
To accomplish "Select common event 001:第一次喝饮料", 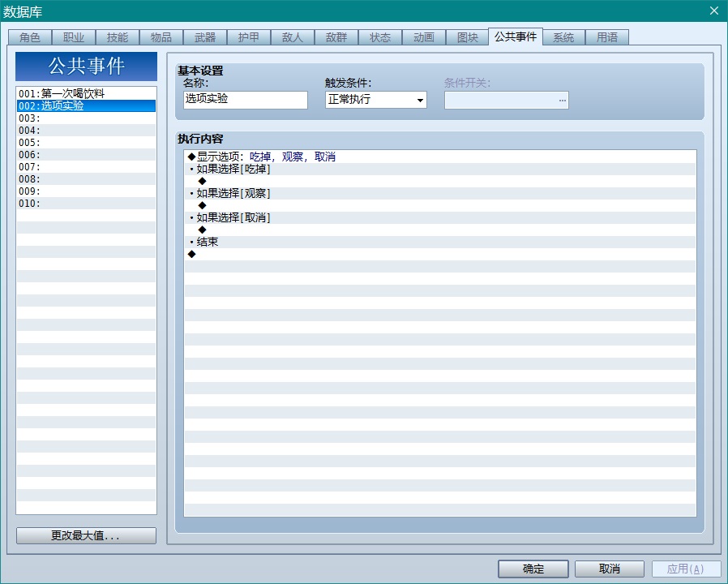I will click(x=87, y=93).
